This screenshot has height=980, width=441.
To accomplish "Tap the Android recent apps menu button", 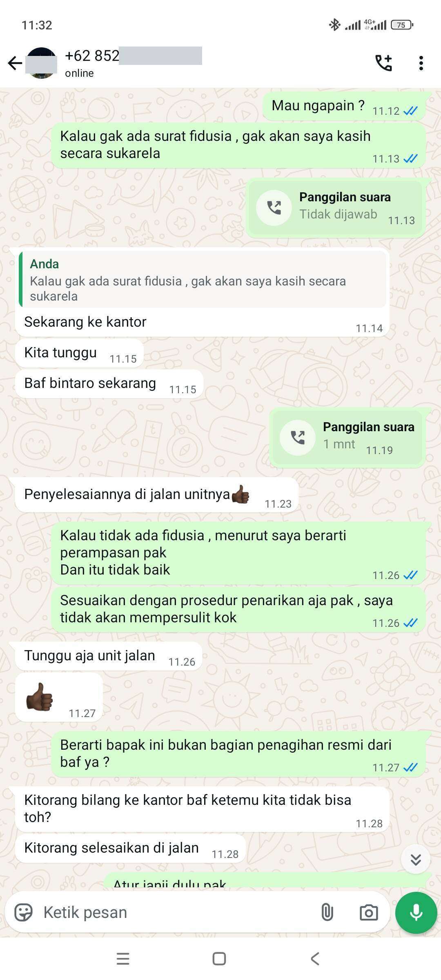I will click(123, 959).
